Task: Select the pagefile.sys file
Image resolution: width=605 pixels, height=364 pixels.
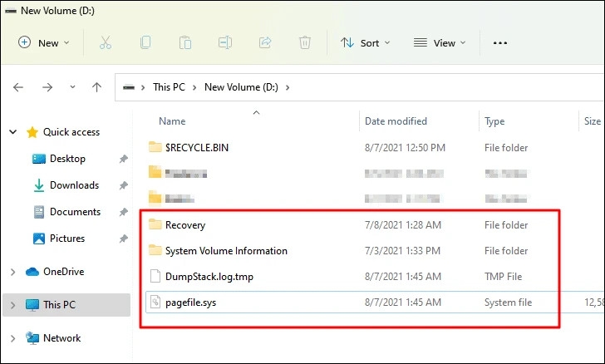Action: (x=190, y=303)
